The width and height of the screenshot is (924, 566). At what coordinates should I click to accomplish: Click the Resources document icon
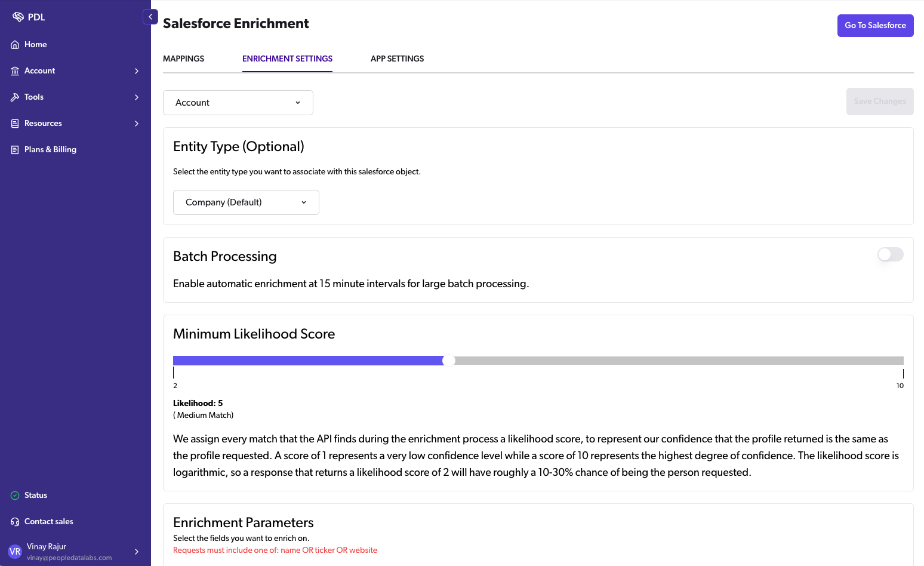15,124
